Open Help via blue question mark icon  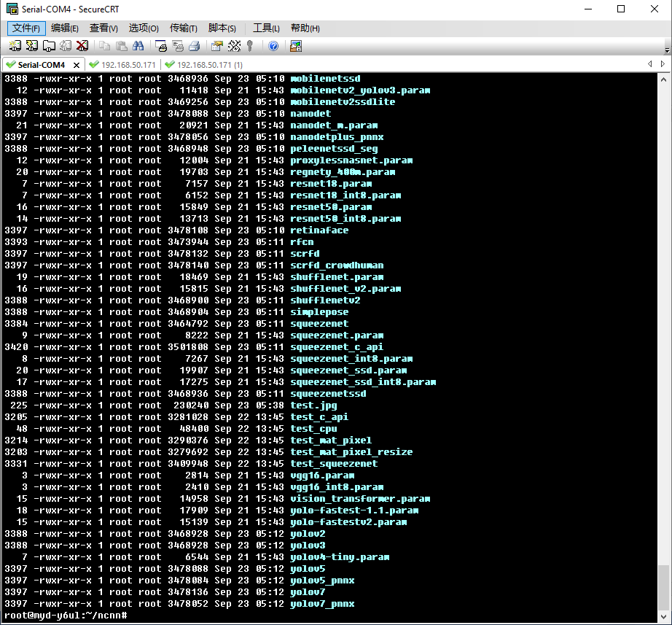273,46
